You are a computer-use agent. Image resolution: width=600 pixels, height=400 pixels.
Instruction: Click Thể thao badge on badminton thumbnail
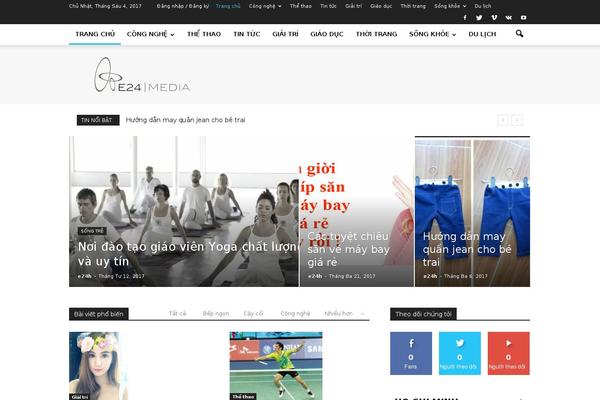click(243, 397)
